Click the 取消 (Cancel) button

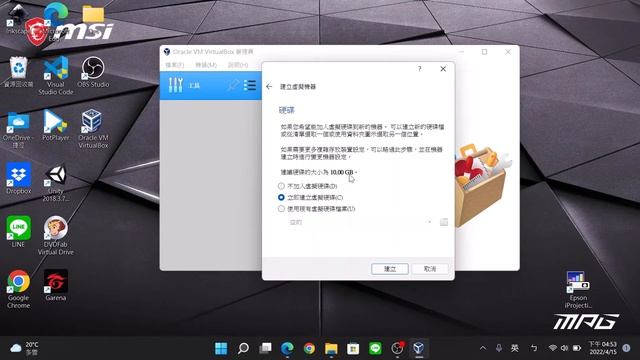(x=430, y=269)
